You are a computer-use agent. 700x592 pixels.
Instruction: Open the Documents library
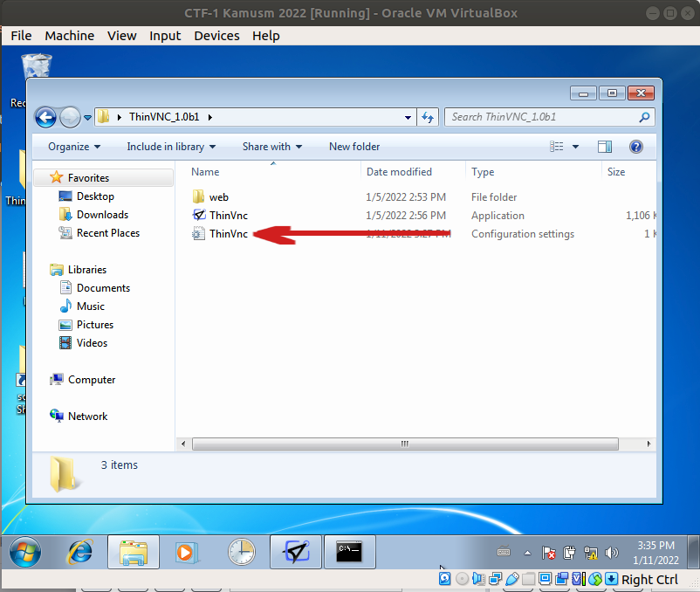103,288
